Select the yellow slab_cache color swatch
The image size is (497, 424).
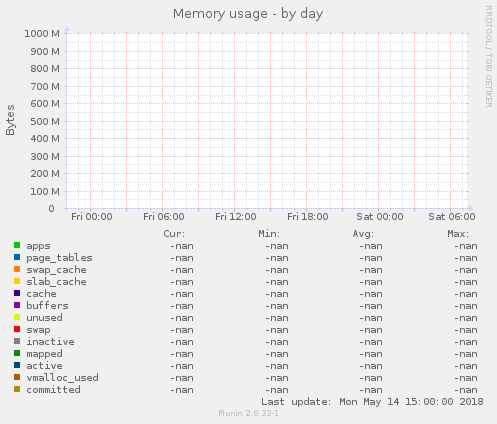pyautogui.click(x=17, y=281)
